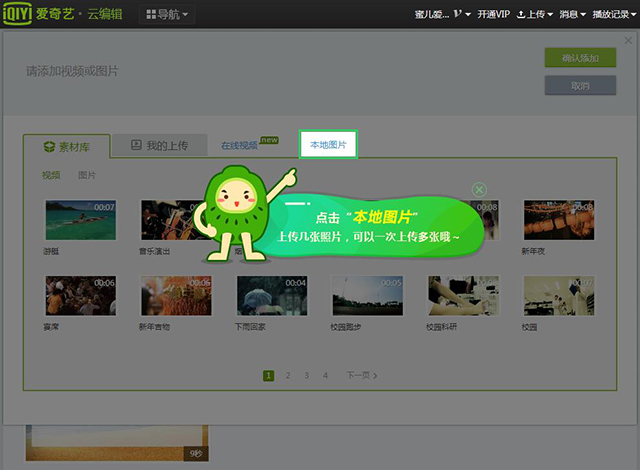Click 开通VIP link

tap(493, 14)
